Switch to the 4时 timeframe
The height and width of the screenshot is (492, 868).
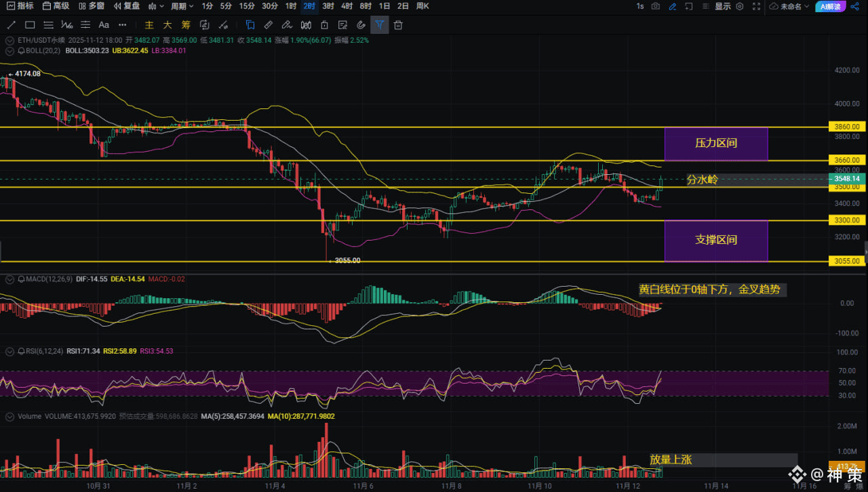tap(347, 6)
